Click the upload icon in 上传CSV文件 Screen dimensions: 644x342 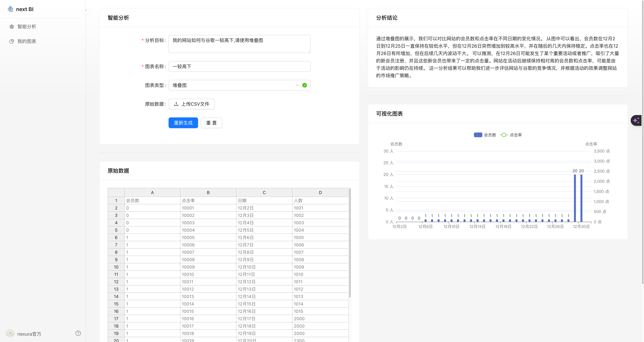tap(176, 104)
